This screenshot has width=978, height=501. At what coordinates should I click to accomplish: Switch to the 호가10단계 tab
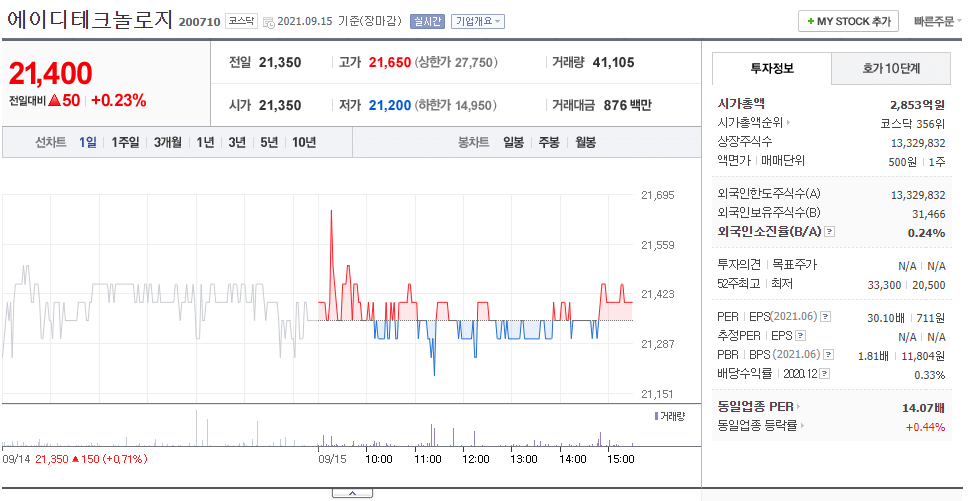[x=891, y=69]
